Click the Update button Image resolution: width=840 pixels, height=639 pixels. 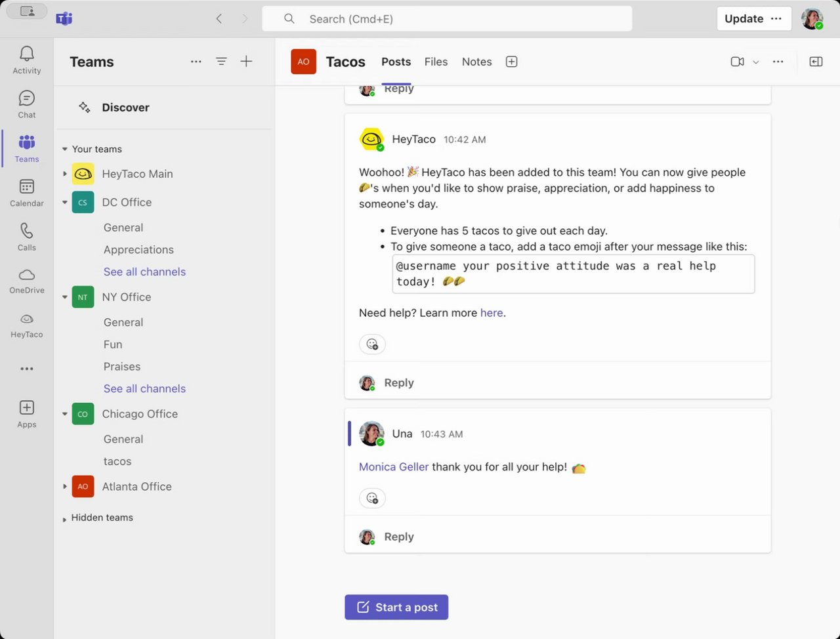(x=744, y=18)
